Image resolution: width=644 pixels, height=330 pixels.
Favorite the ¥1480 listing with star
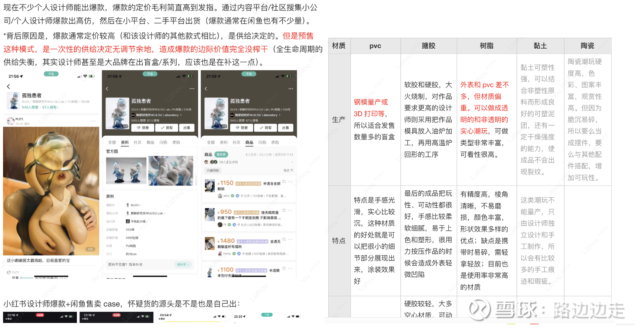[284, 239]
